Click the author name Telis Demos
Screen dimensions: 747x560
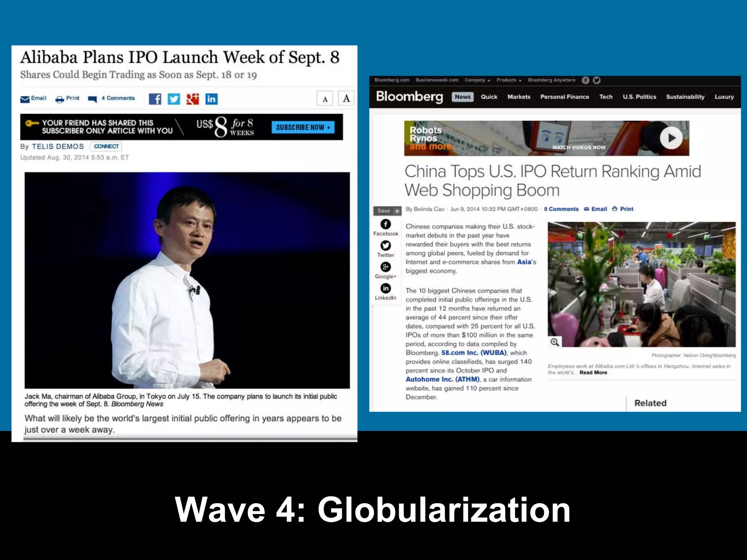(58, 147)
